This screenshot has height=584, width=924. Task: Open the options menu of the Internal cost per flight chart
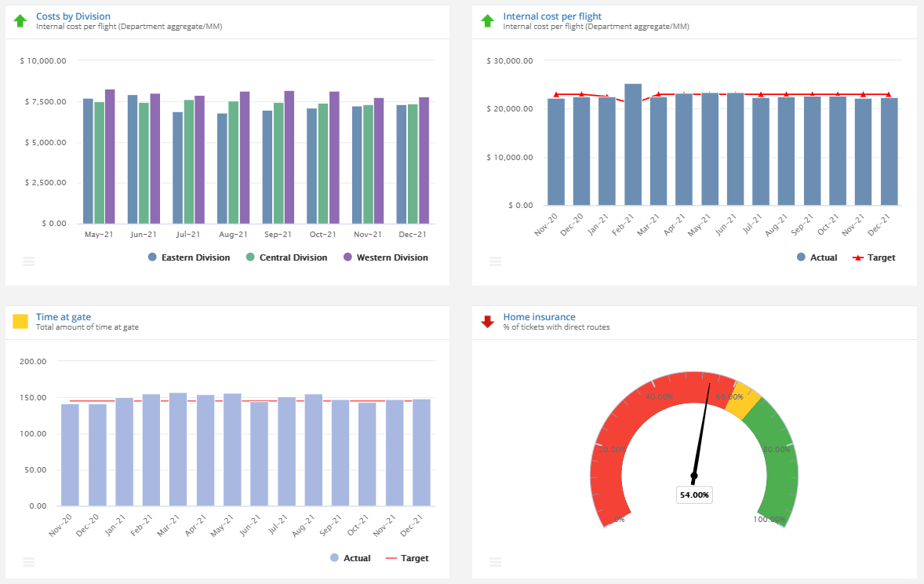[495, 261]
